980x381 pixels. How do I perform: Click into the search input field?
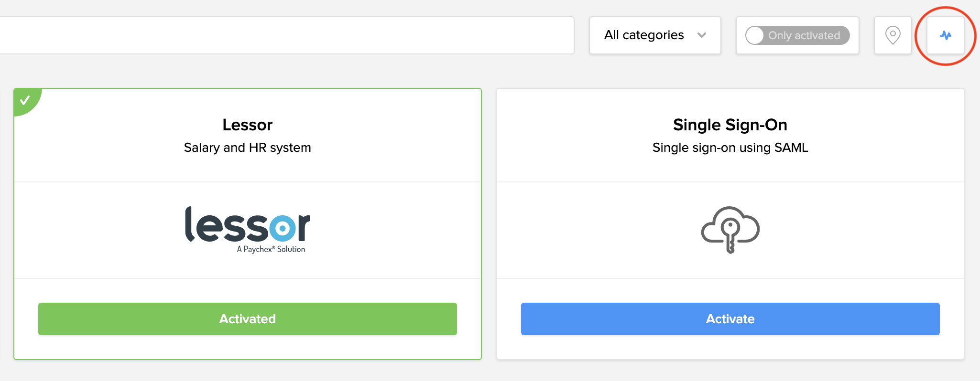coord(287,35)
